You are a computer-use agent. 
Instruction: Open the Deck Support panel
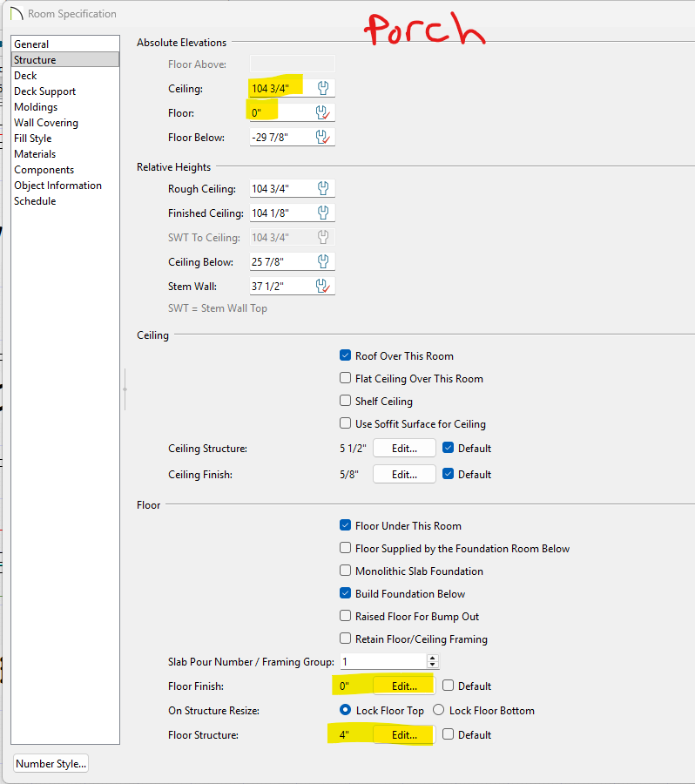click(44, 91)
